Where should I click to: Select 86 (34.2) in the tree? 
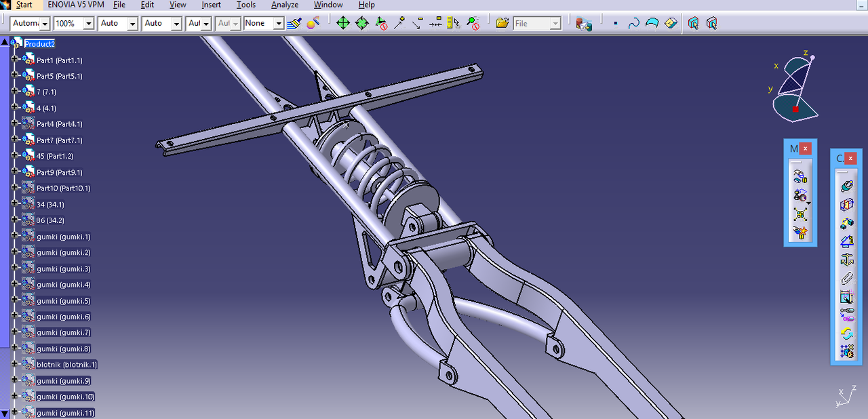[x=50, y=220]
